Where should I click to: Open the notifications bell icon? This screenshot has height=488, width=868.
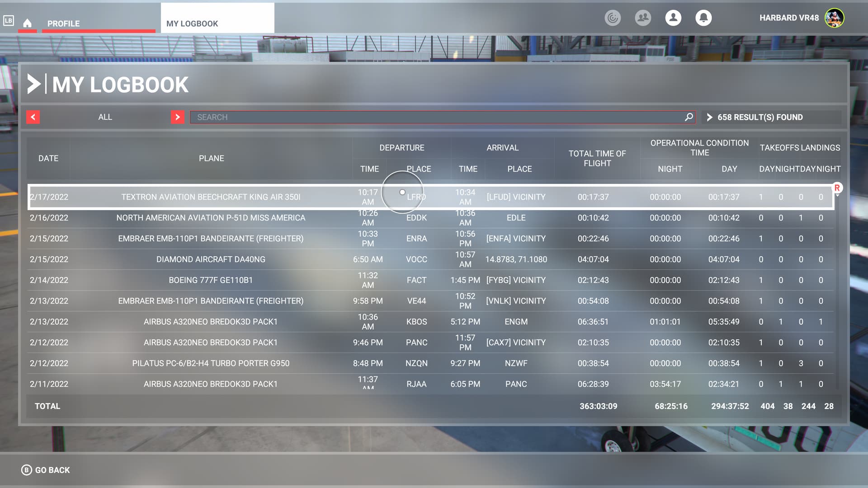coord(703,18)
